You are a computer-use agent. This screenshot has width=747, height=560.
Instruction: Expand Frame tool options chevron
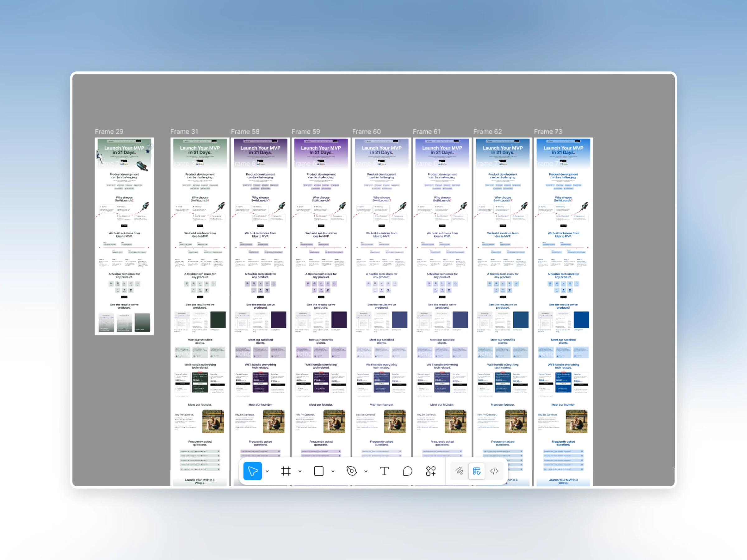pos(300,471)
